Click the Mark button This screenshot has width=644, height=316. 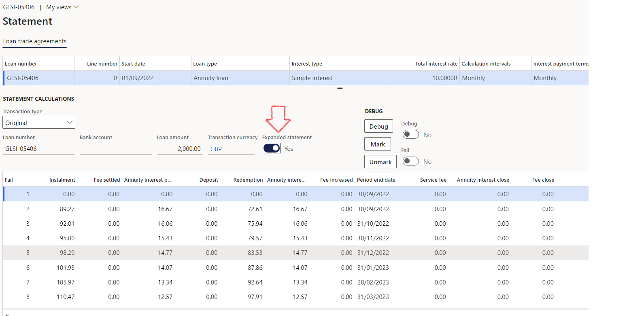[378, 144]
